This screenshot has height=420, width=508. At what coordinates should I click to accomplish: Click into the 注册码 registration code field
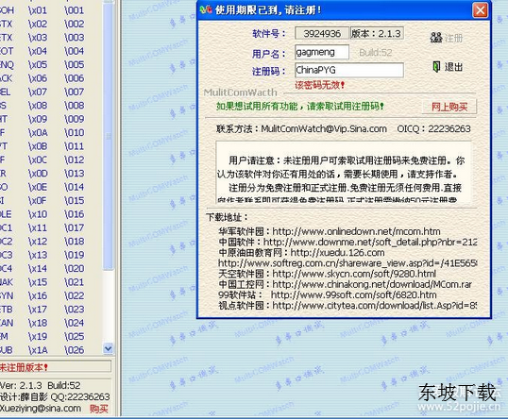pyautogui.click(x=349, y=70)
